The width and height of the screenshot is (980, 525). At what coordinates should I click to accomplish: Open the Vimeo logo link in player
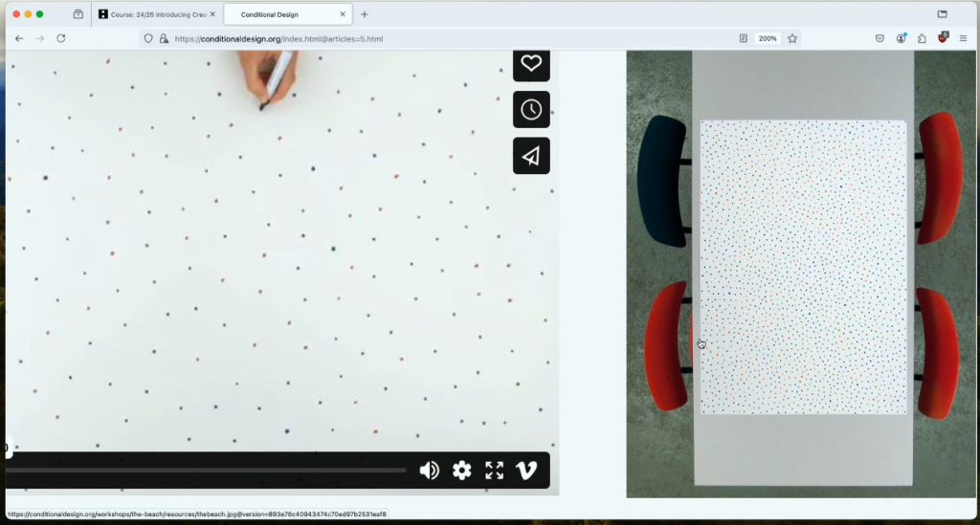pyautogui.click(x=526, y=470)
